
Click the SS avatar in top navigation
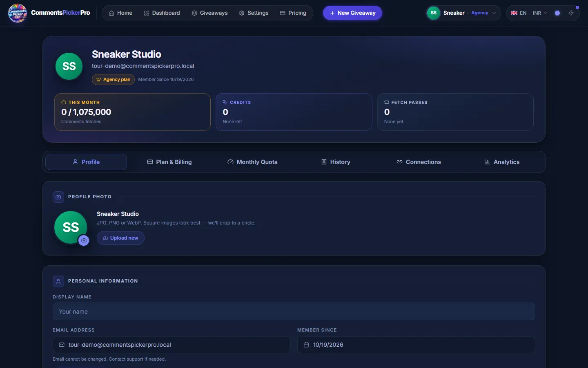[x=434, y=13]
